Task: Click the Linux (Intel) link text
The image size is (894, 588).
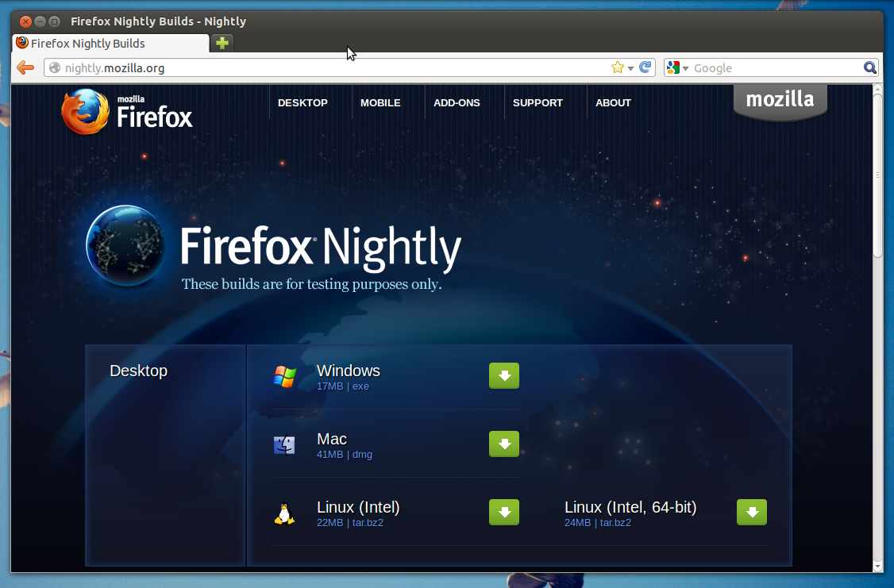Action: pyautogui.click(x=358, y=507)
